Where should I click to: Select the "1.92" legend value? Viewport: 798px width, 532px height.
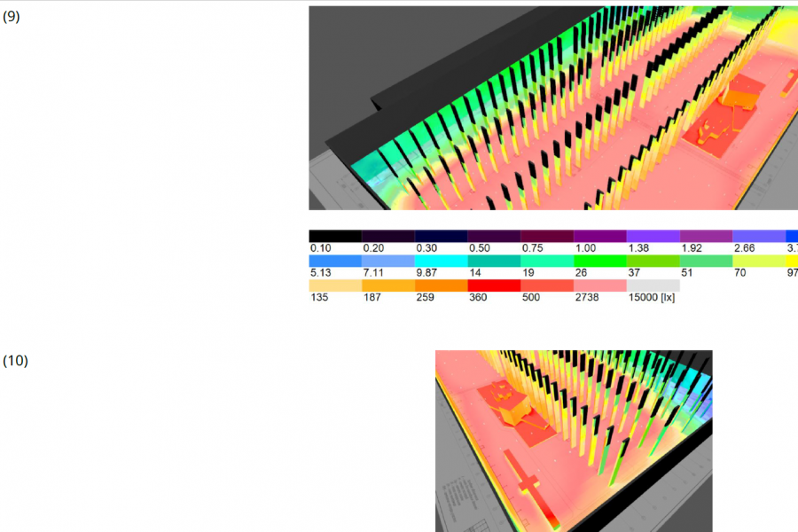point(692,248)
